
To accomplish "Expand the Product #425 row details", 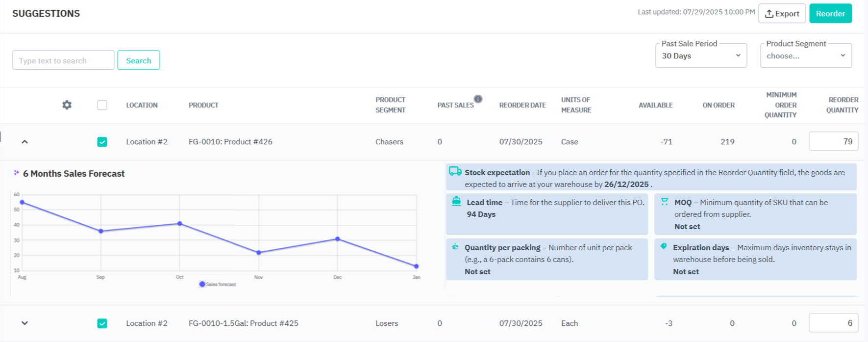I will click(25, 323).
